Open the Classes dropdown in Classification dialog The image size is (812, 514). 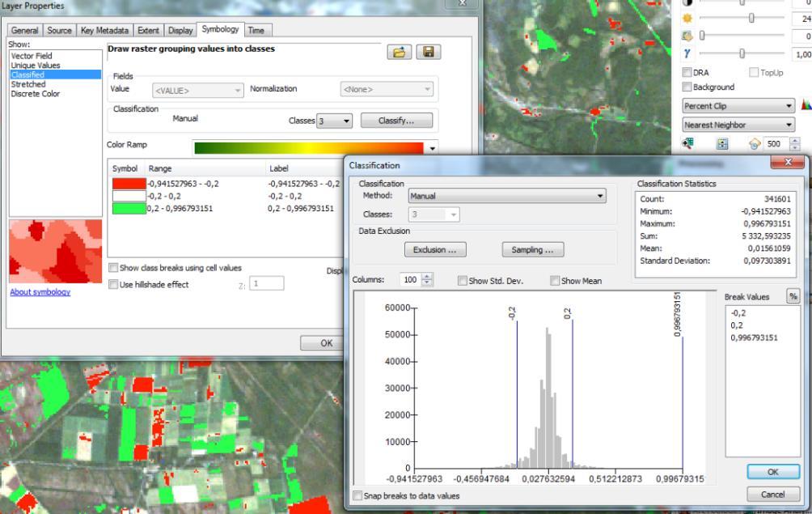434,214
